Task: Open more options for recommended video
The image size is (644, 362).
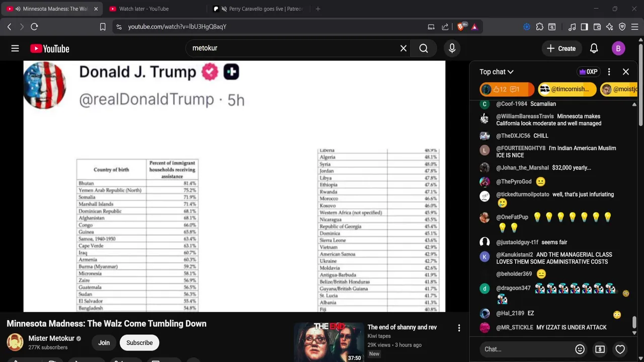Action: 459,328
